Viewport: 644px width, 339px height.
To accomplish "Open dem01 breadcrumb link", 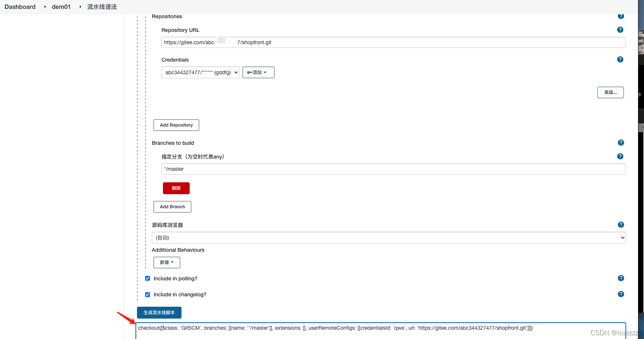I will pos(61,7).
